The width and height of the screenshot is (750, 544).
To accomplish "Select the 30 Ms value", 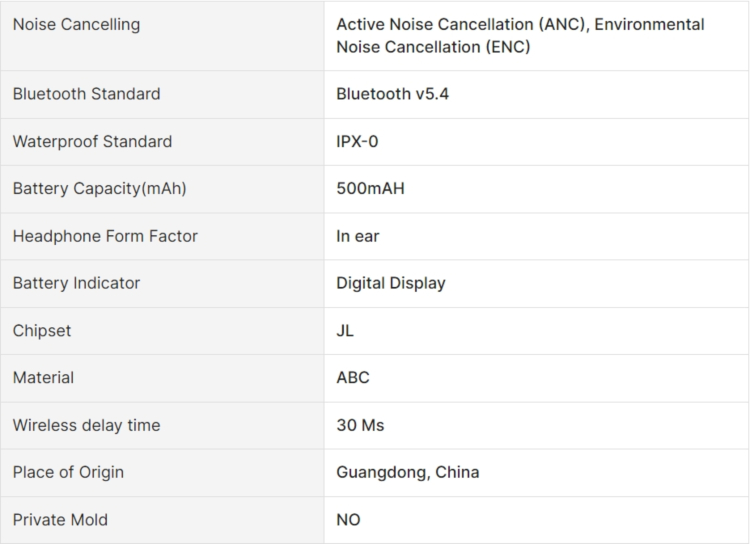I will click(360, 425).
